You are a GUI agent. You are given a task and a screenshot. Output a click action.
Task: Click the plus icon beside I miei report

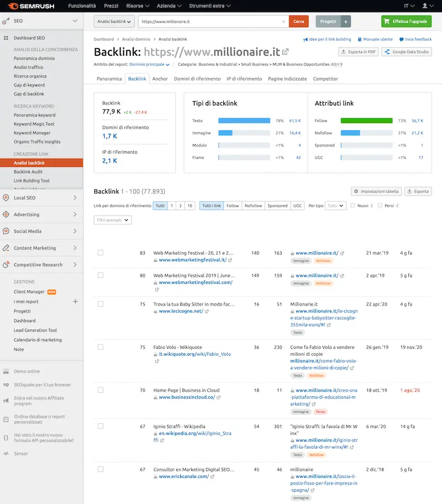(75, 302)
